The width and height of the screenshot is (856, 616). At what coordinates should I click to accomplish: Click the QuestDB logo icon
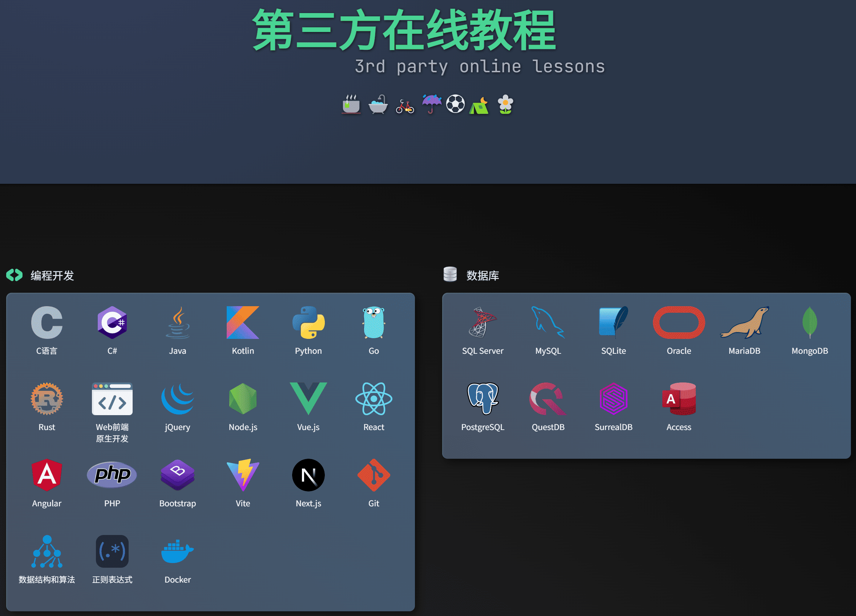[x=548, y=399]
